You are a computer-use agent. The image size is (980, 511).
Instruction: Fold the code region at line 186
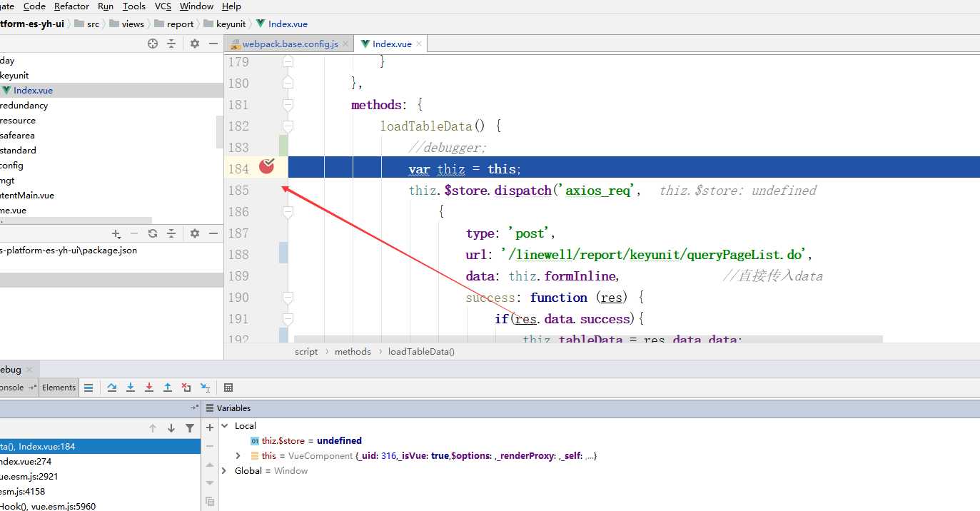[x=288, y=212]
